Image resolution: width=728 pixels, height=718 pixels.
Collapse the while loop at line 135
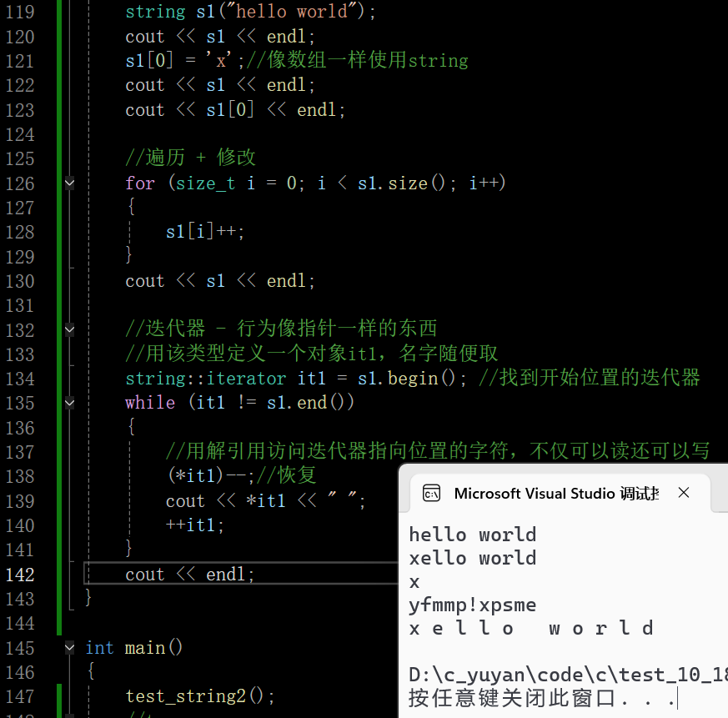click(70, 403)
